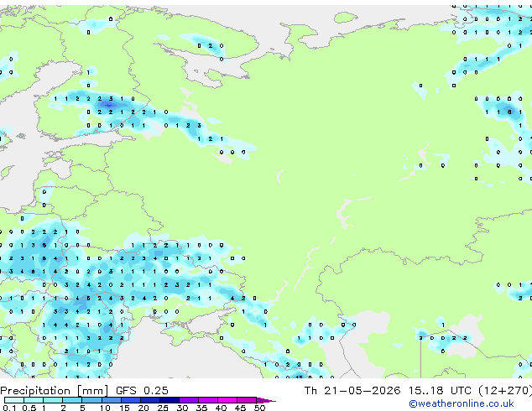532x411 pixels.
Task: Click the "0.25" model resolution text
Action: [156, 391]
